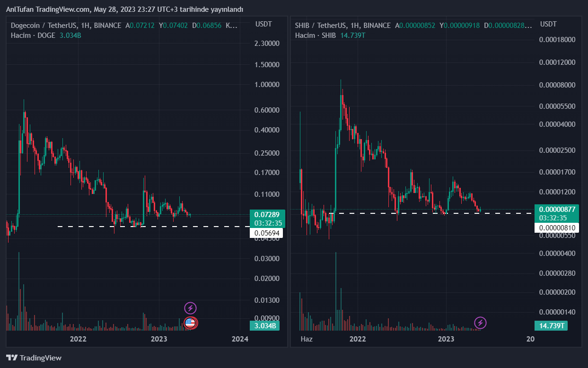Click the 0.03000 price axis label

point(267,259)
